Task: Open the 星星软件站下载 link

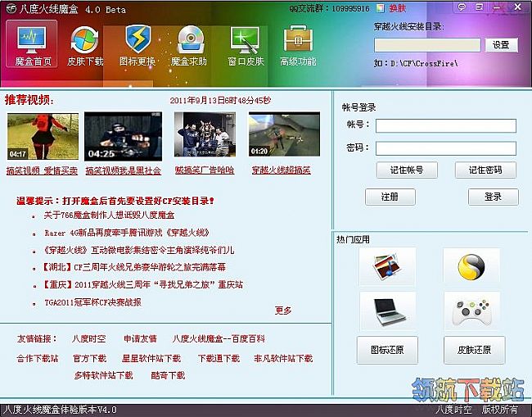Action: 151,358
